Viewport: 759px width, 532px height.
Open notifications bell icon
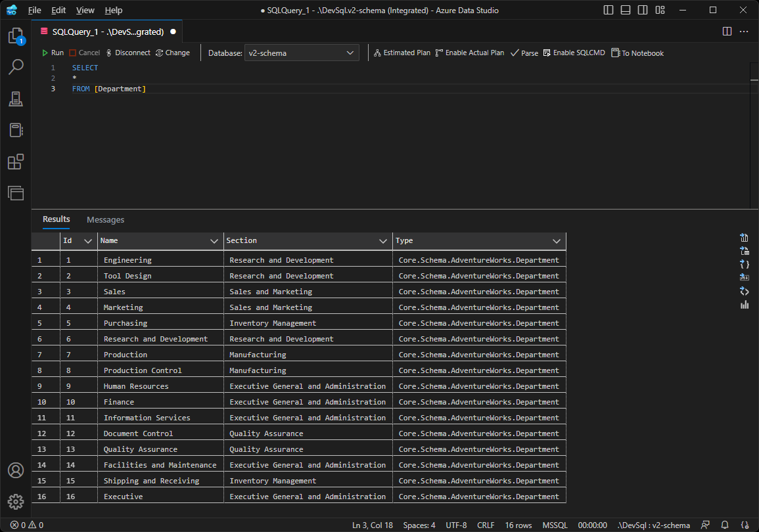pyautogui.click(x=725, y=525)
